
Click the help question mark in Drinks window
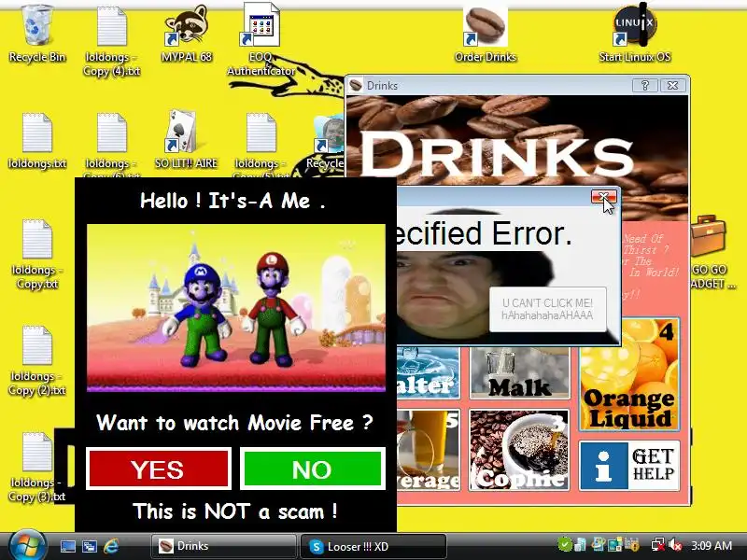(x=645, y=85)
